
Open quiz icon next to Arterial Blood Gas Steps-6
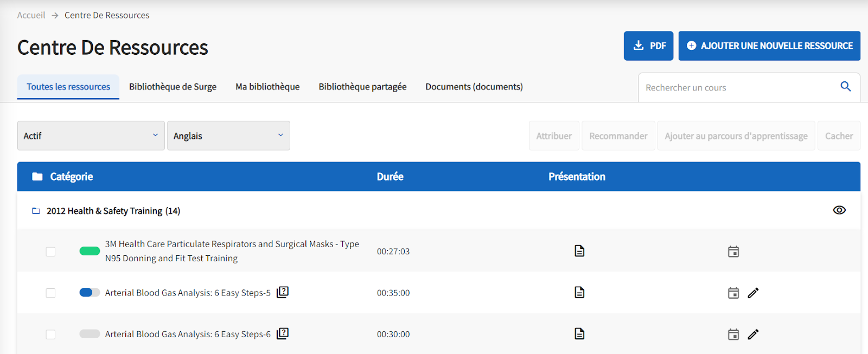tap(283, 334)
